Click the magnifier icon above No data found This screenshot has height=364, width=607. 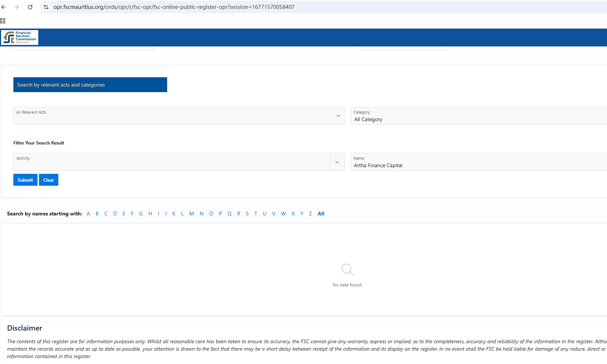347,269
